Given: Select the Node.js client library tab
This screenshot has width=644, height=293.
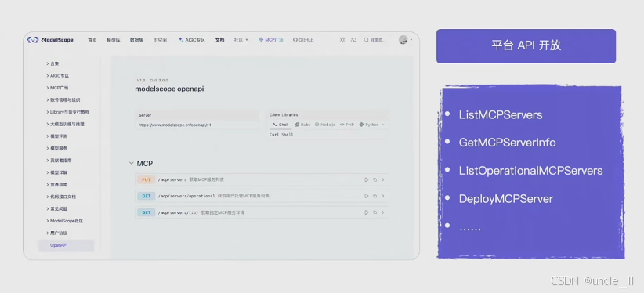Looking at the screenshot, I should click(x=325, y=125).
